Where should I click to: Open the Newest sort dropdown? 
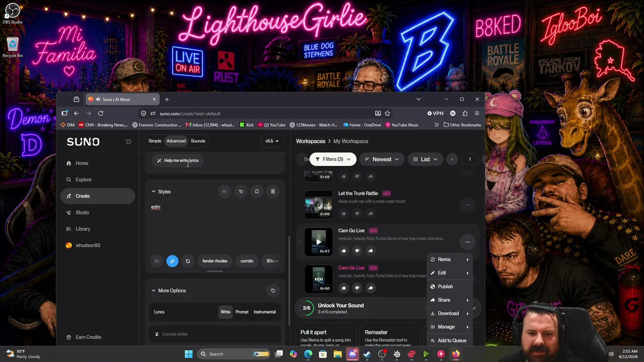(x=382, y=159)
